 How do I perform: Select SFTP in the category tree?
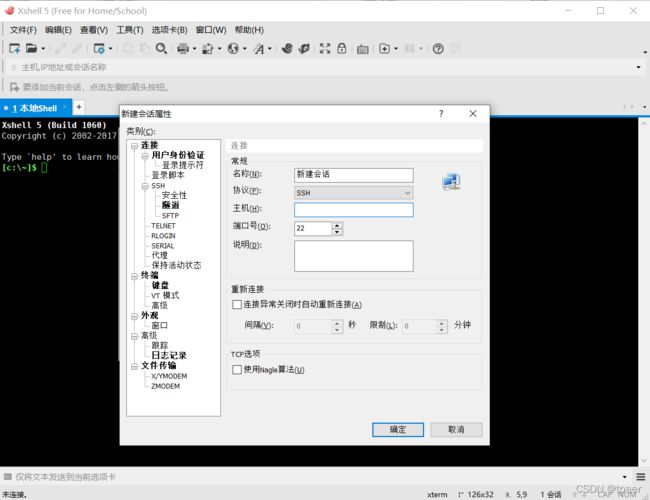(170, 216)
